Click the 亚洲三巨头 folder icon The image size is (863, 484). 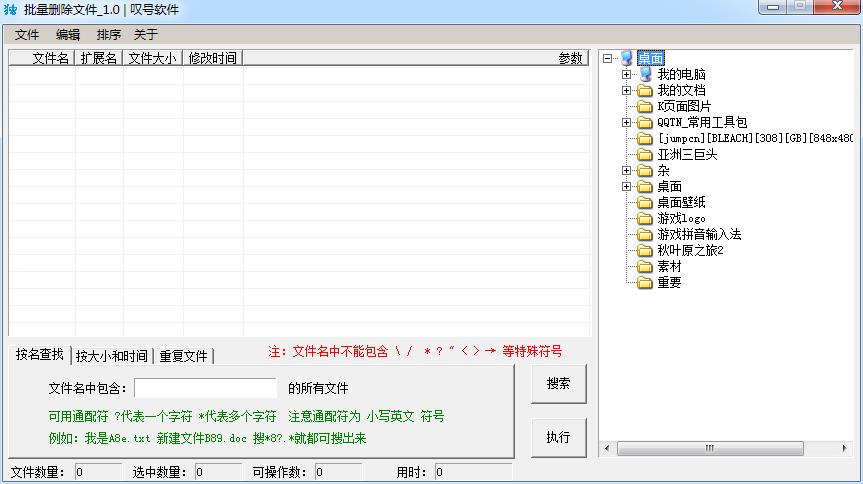pyautogui.click(x=644, y=154)
